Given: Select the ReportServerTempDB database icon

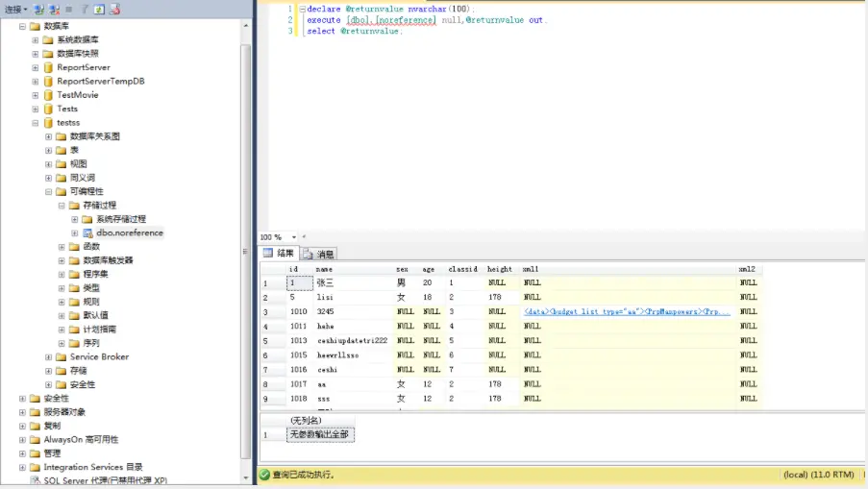Looking at the screenshot, I should tap(48, 82).
